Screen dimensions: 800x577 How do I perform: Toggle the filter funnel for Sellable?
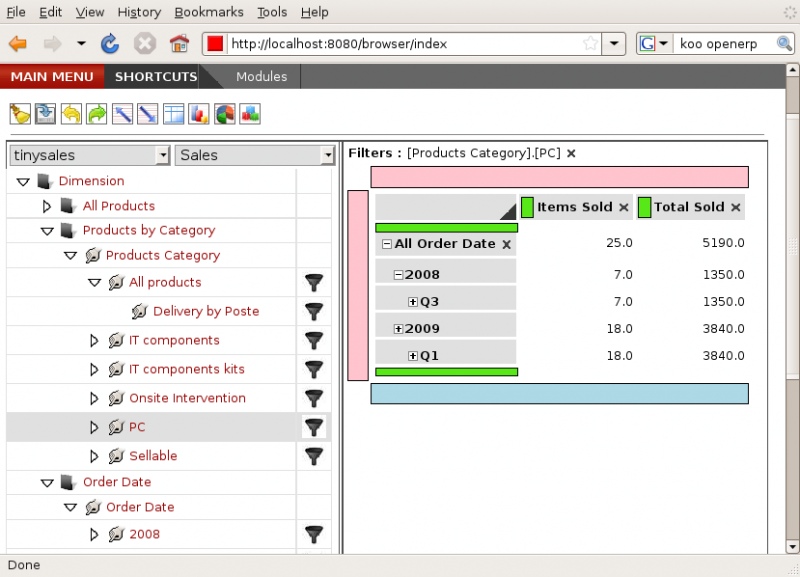pos(314,456)
